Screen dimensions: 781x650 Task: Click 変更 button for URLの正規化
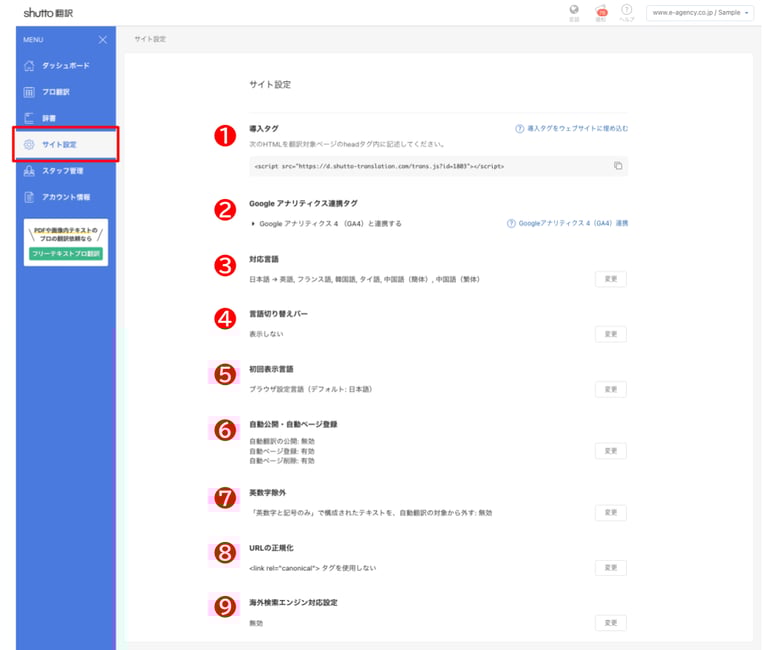point(611,568)
